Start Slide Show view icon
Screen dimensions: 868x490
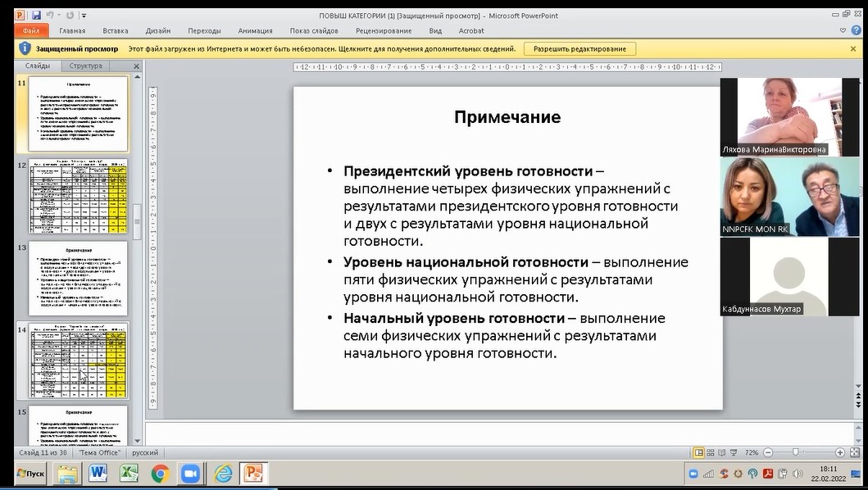(x=734, y=452)
